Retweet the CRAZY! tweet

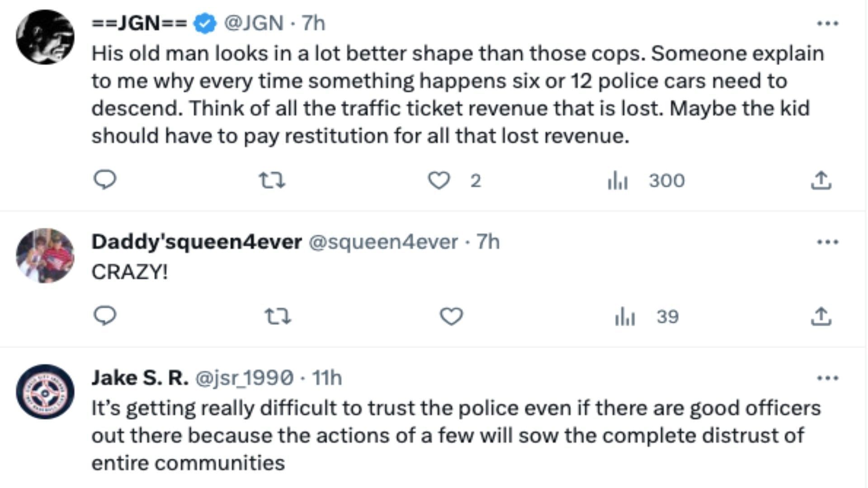point(278,317)
